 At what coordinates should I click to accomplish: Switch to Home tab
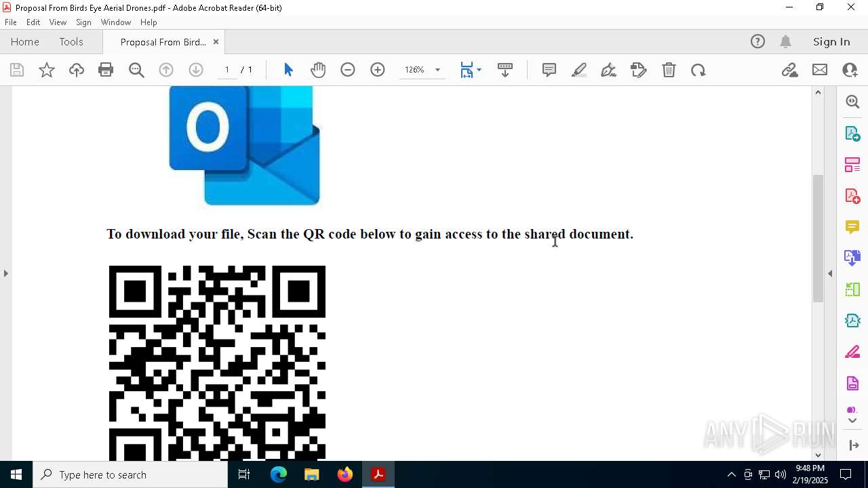pyautogui.click(x=25, y=42)
